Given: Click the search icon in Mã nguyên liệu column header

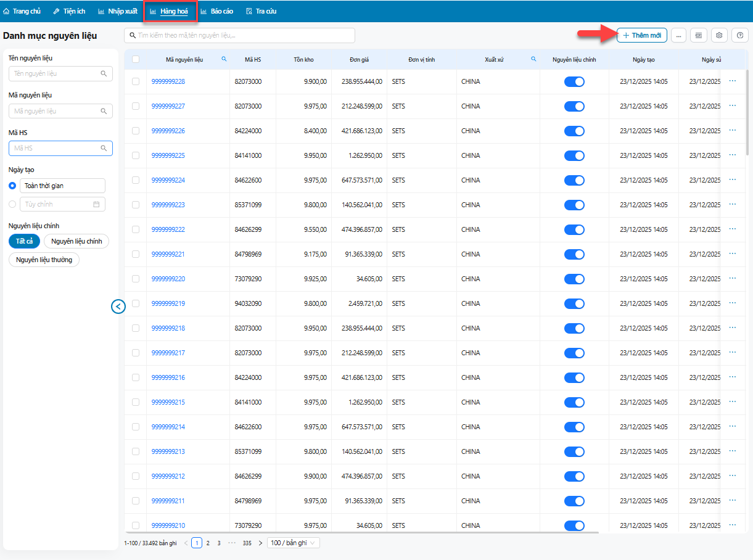Looking at the screenshot, I should coord(224,59).
